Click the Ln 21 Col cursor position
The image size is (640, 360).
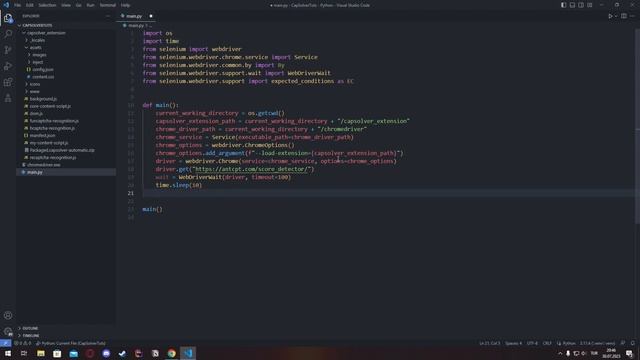tap(489, 343)
